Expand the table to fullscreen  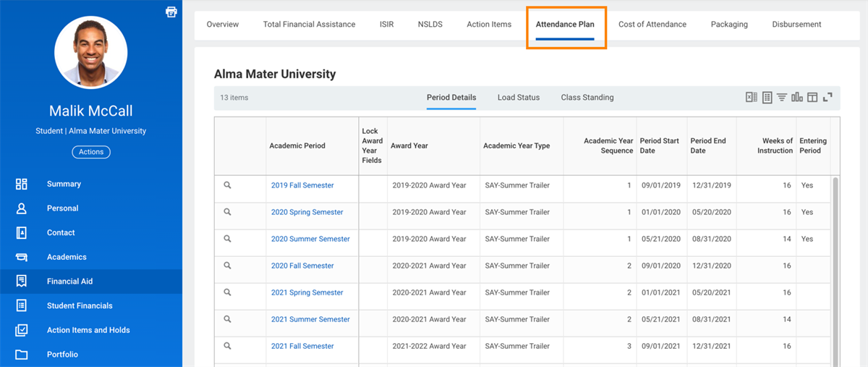(827, 97)
